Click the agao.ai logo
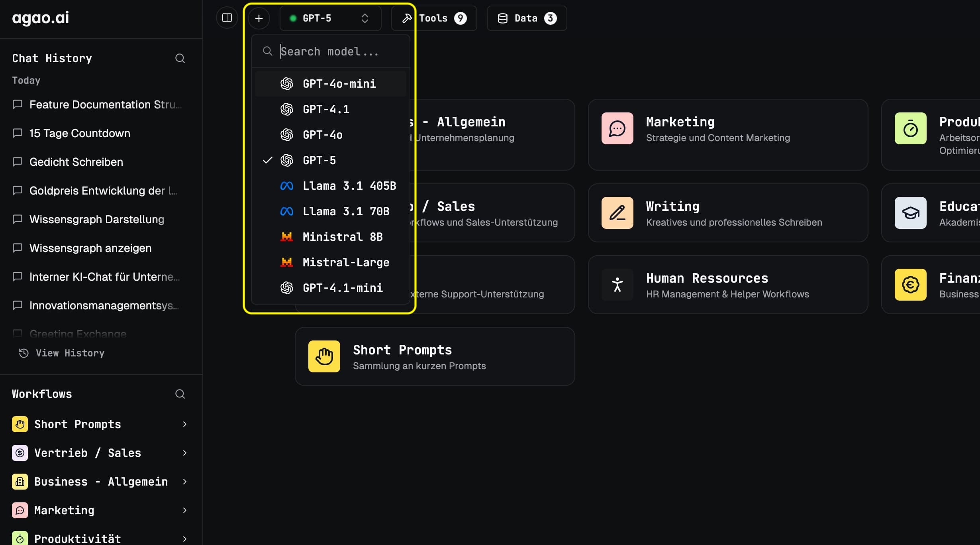 click(x=40, y=18)
